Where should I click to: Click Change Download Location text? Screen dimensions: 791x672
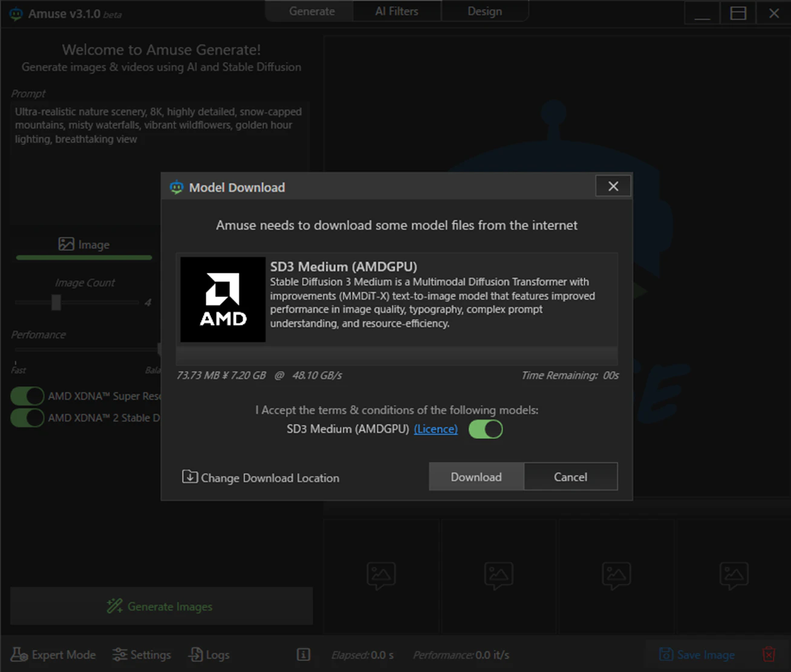pos(270,478)
